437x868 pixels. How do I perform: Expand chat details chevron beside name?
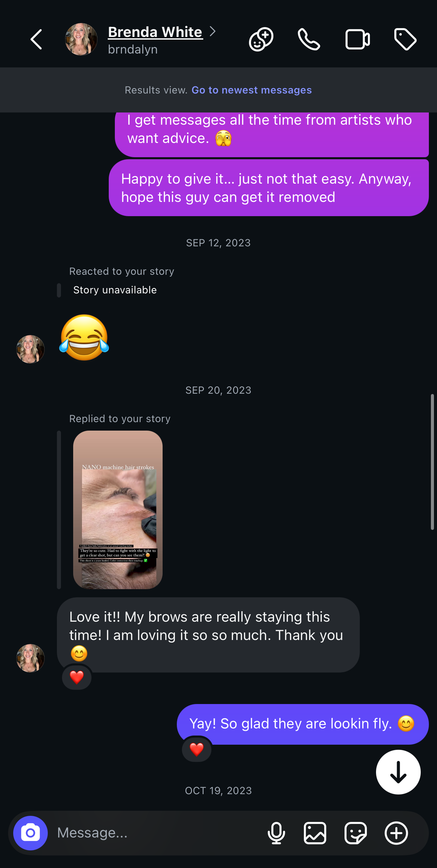click(212, 32)
